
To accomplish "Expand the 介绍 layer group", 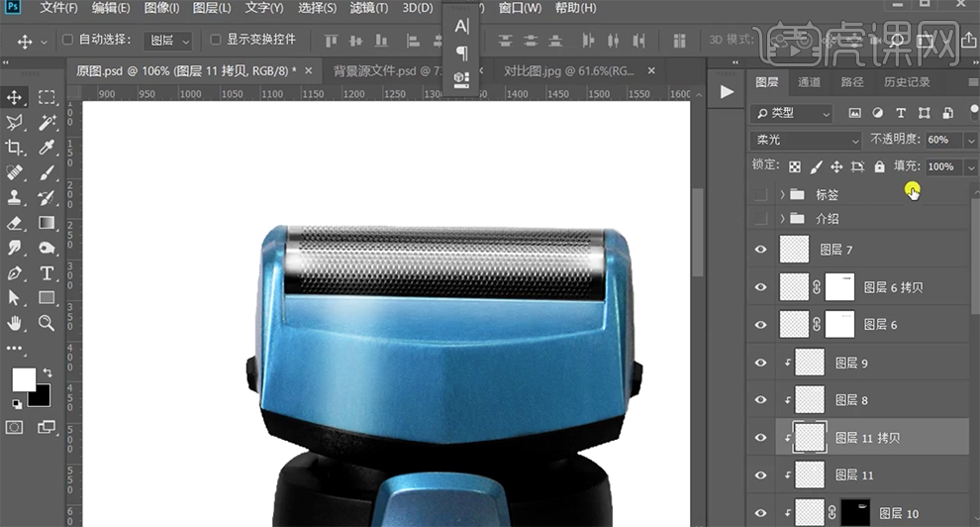I will (782, 219).
